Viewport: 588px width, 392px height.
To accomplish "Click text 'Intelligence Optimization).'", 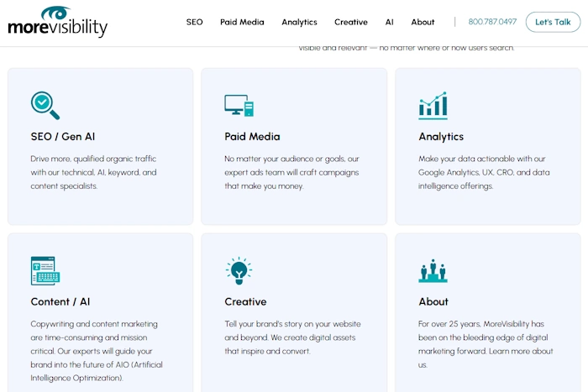I will tap(77, 378).
